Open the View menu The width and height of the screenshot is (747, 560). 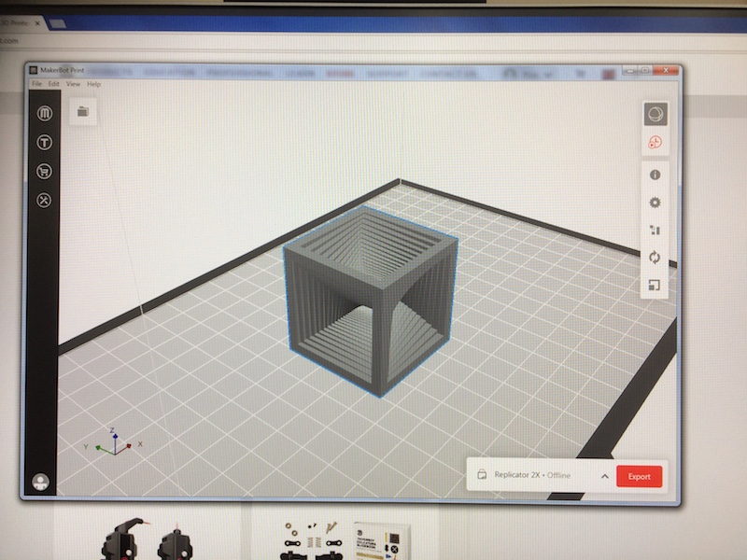point(74,83)
